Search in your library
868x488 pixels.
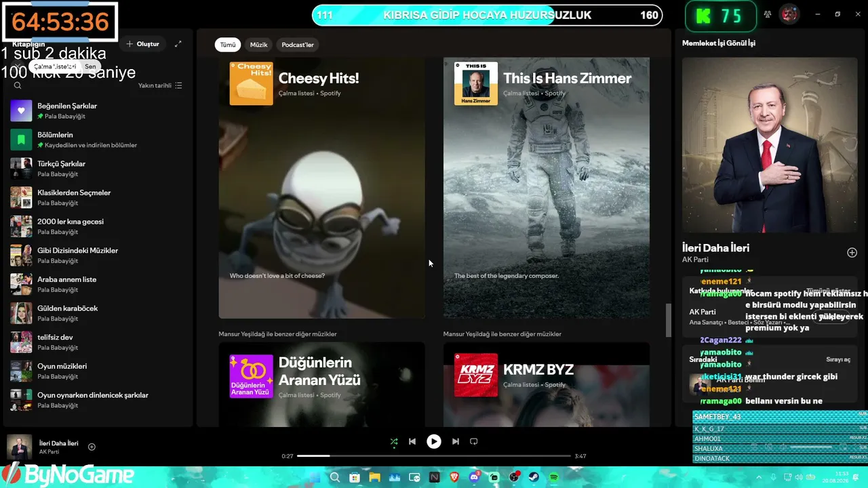point(18,85)
